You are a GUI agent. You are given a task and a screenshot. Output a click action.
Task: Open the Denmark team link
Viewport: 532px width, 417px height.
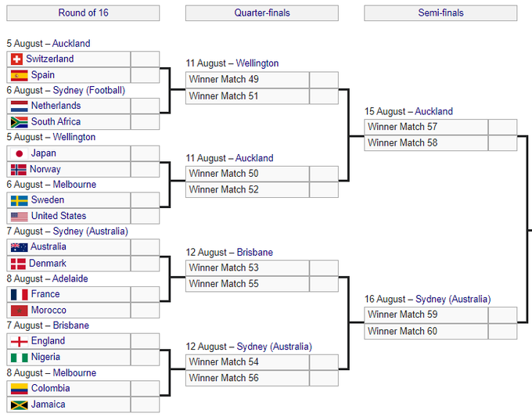pyautogui.click(x=48, y=264)
